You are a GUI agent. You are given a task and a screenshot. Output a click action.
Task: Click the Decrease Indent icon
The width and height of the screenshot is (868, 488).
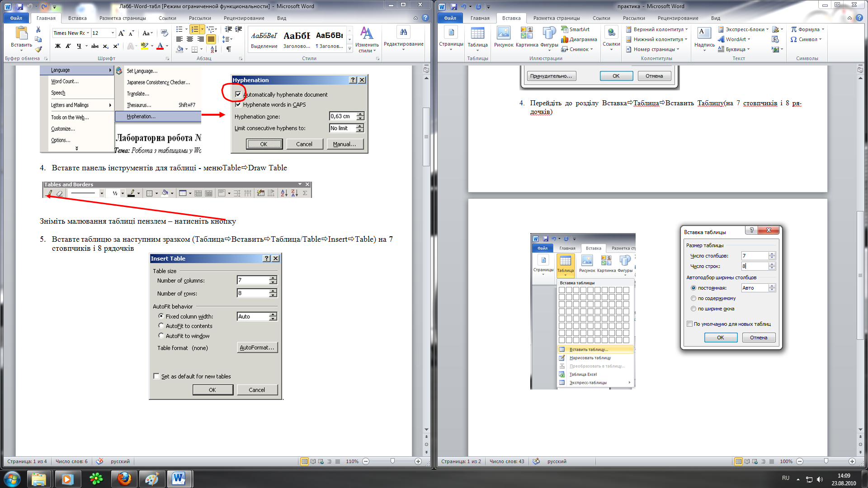[228, 29]
